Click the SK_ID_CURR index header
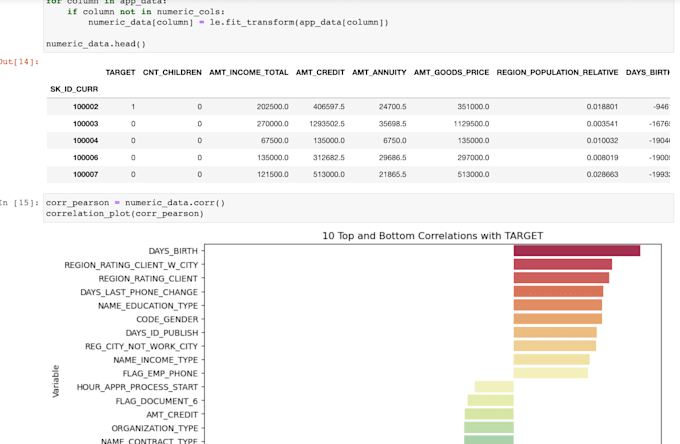The height and width of the screenshot is (444, 680). tap(74, 90)
